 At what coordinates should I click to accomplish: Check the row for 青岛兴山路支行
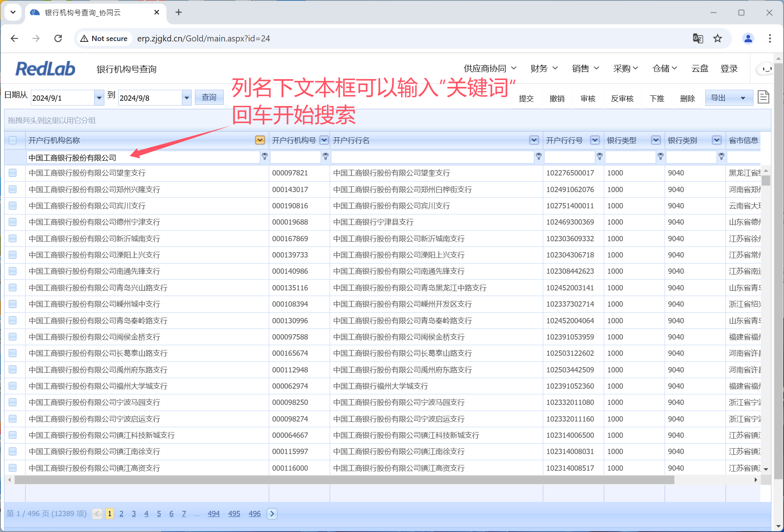[x=13, y=288]
